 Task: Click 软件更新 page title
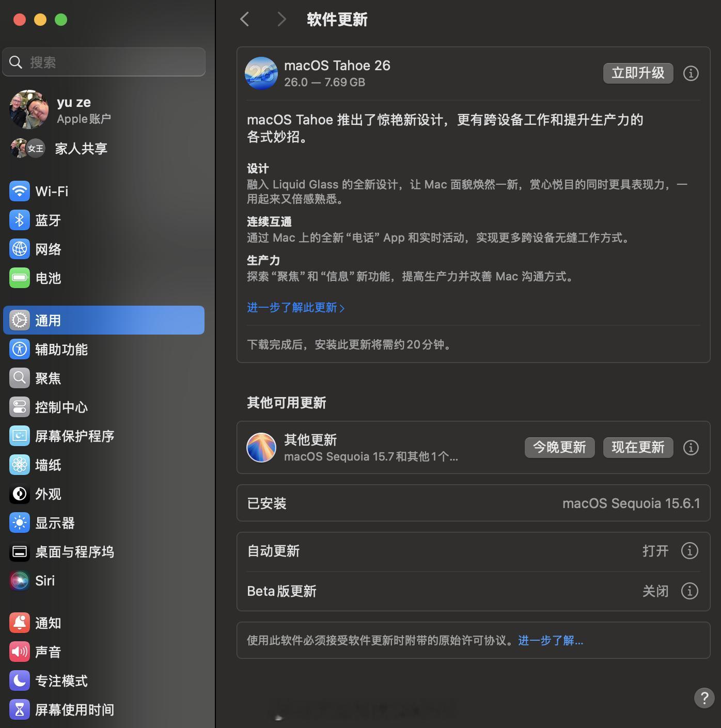point(337,20)
